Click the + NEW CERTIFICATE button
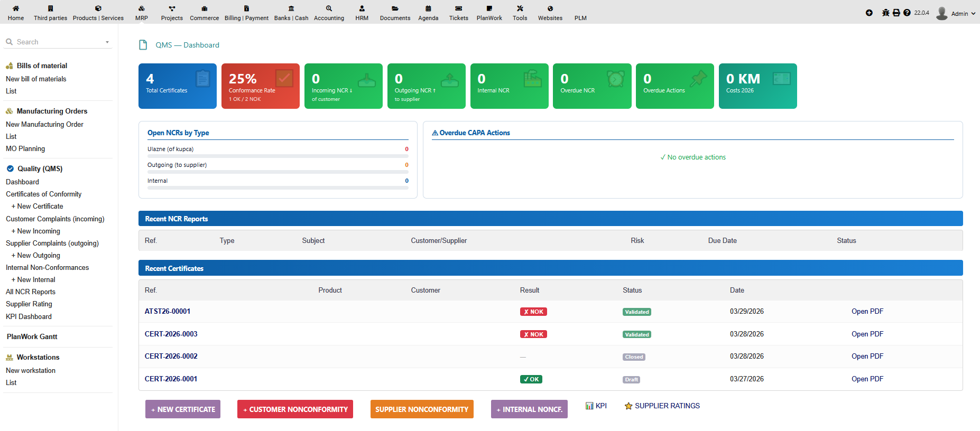980x431 pixels. pyautogui.click(x=183, y=409)
